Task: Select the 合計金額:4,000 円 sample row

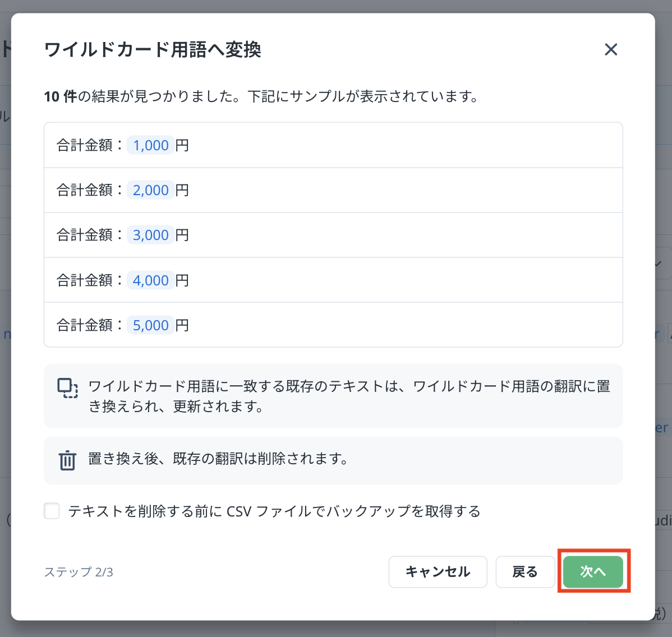Action: coord(333,280)
